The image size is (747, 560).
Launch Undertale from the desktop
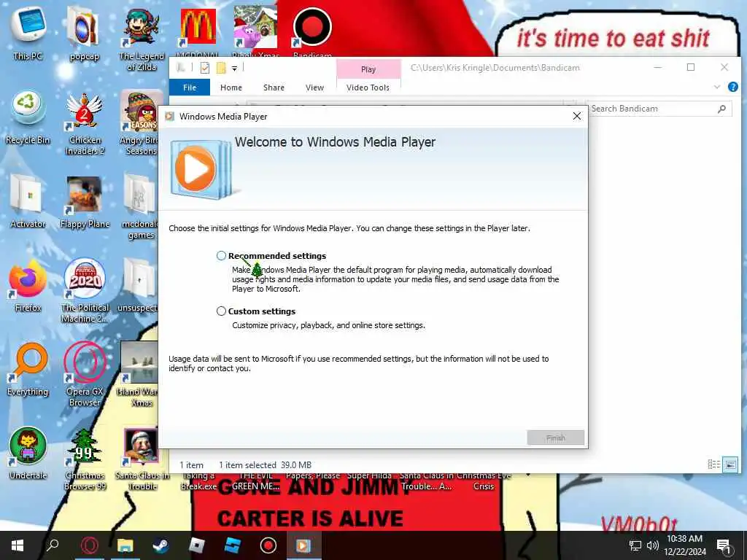pos(28,454)
